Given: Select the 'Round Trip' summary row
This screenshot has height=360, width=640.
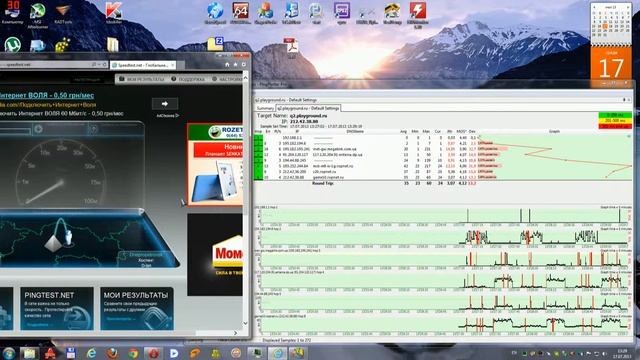Looking at the screenshot, I should tap(365, 183).
